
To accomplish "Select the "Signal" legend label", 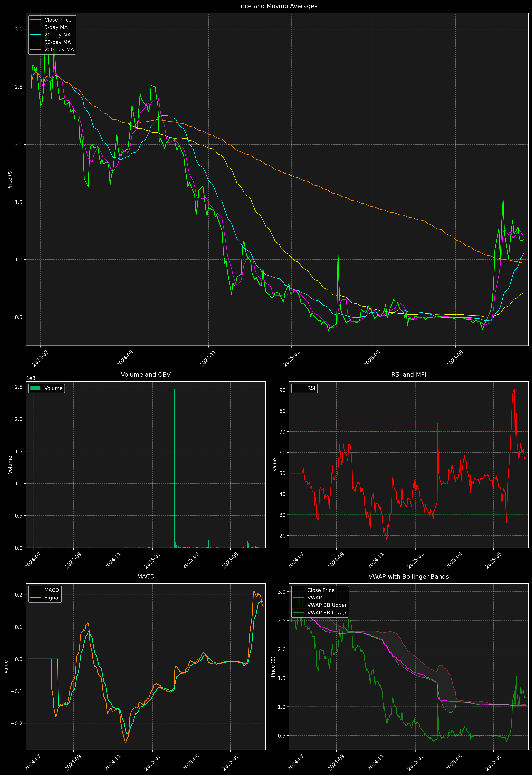I will tap(52, 598).
